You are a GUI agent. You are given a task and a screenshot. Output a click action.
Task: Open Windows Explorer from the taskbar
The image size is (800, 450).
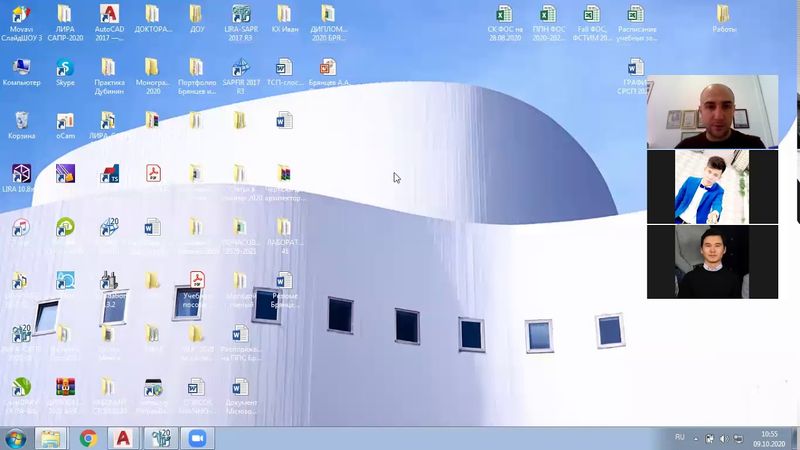pyautogui.click(x=50, y=438)
